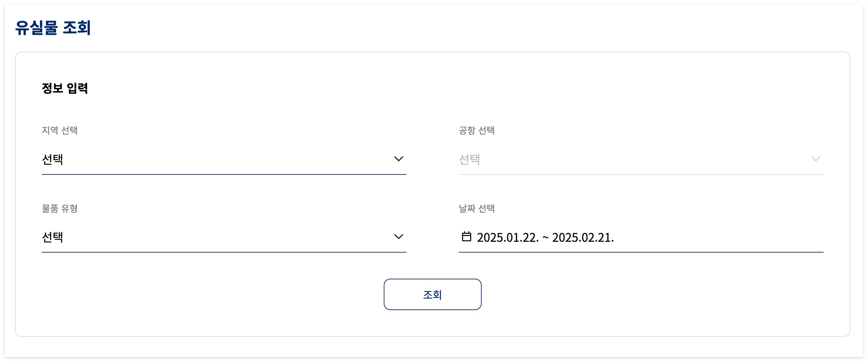Click the 선택 placeholder under 지역 선택
This screenshot has height=362, width=868.
(53, 160)
